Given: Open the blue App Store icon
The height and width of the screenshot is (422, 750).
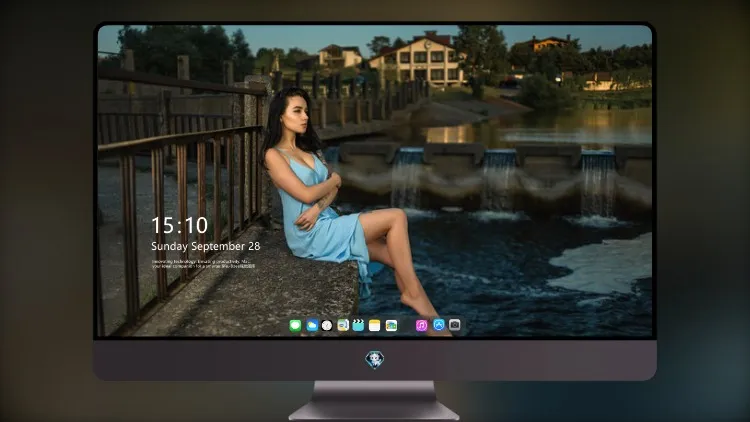Looking at the screenshot, I should pos(439,325).
